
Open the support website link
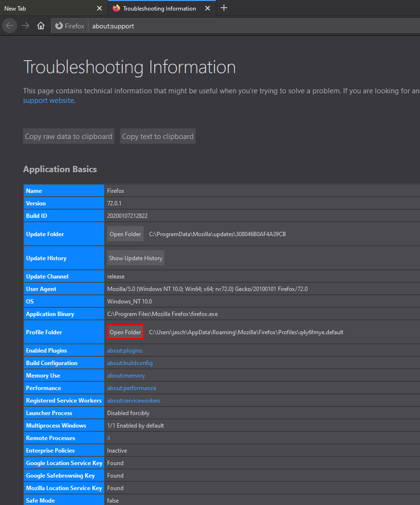pos(49,101)
